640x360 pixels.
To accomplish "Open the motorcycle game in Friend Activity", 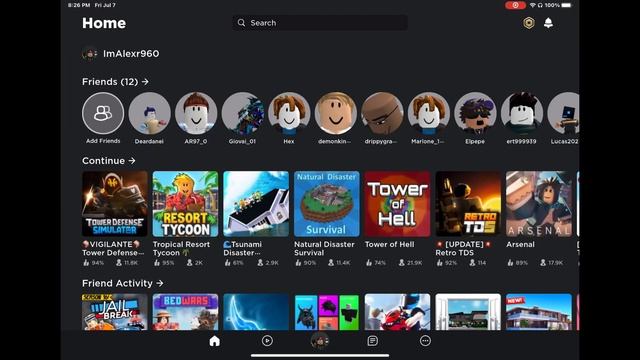I will point(397,312).
